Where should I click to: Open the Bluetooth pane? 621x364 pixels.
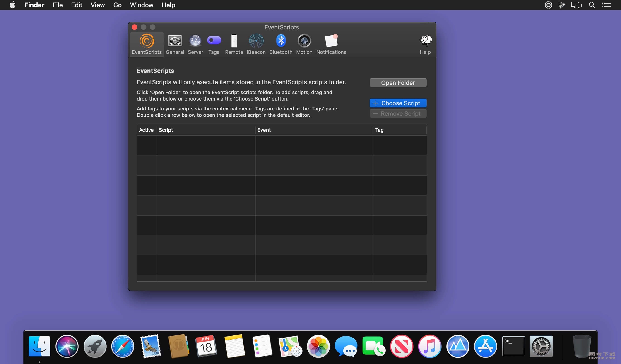[281, 44]
